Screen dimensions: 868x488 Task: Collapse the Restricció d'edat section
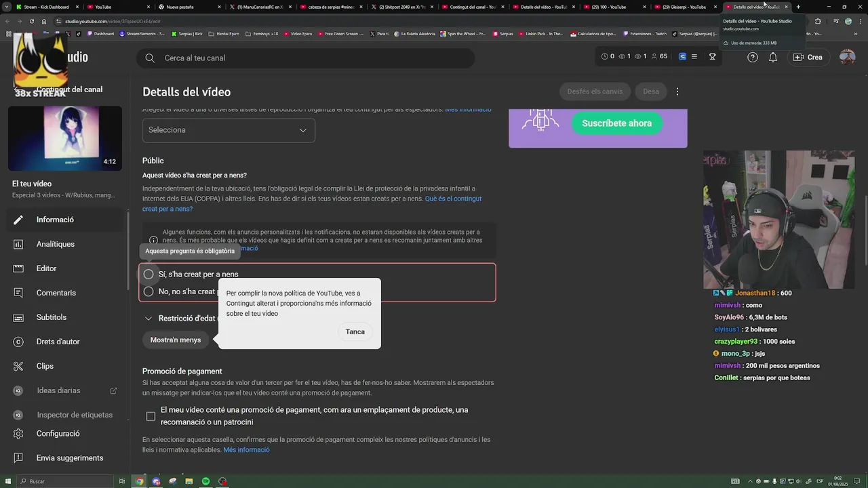(x=149, y=319)
